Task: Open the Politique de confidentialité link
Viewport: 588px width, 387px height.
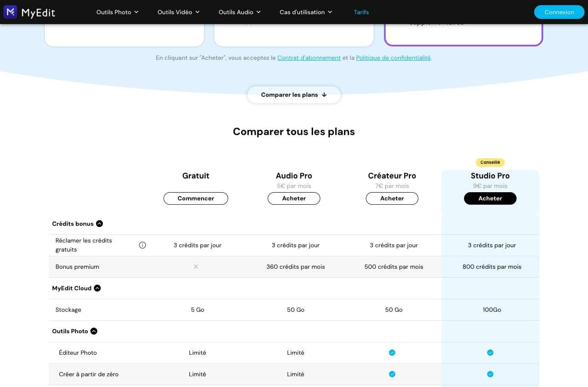Action: click(x=393, y=58)
